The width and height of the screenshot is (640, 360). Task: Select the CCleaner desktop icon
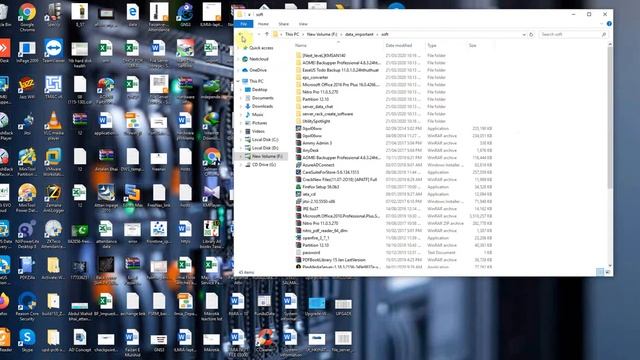tap(264, 341)
